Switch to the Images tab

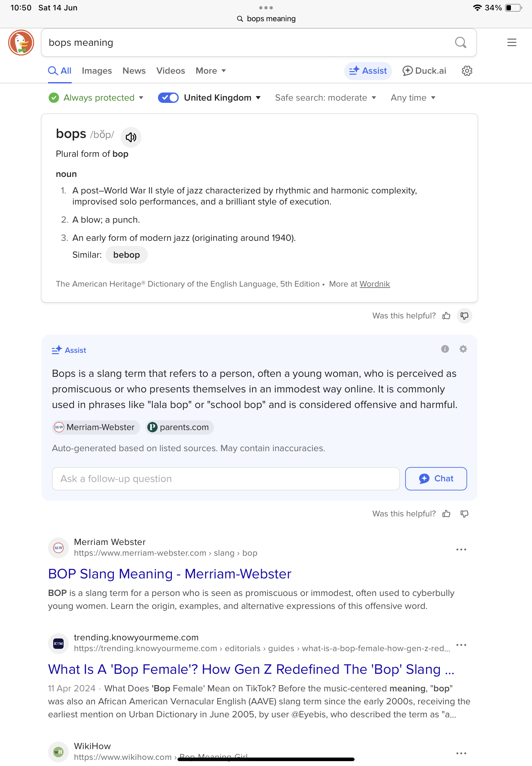pos(97,71)
